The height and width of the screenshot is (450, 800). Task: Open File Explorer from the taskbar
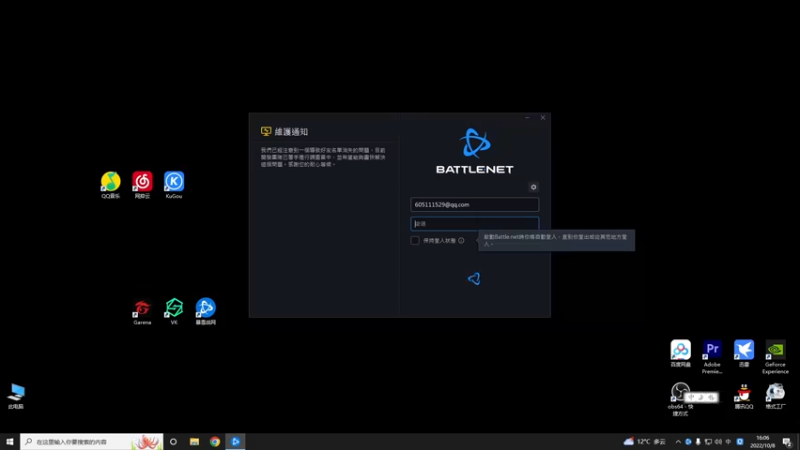pos(194,441)
